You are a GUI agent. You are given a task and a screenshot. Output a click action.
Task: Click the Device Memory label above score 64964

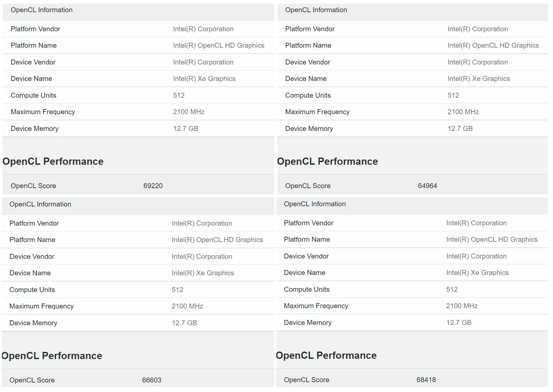click(x=309, y=129)
